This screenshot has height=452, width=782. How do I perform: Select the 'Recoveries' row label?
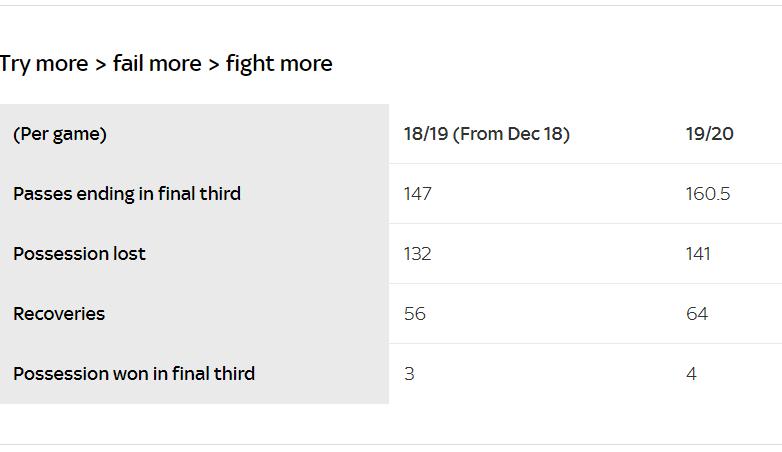[59, 314]
